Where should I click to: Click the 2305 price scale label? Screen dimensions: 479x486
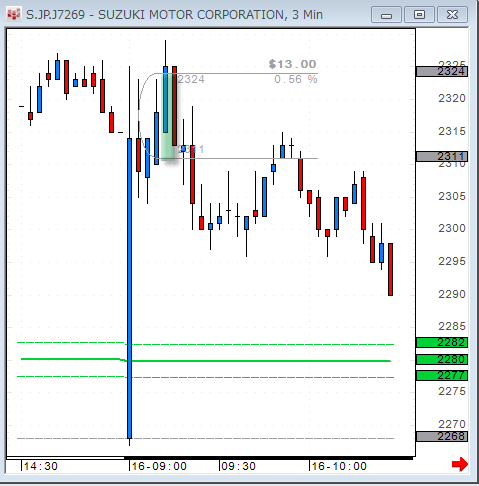452,196
